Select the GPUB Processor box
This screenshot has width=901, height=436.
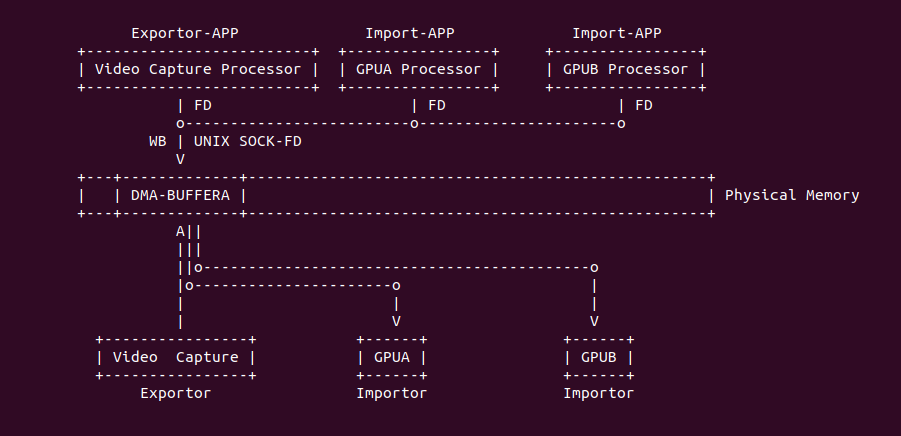coord(625,69)
